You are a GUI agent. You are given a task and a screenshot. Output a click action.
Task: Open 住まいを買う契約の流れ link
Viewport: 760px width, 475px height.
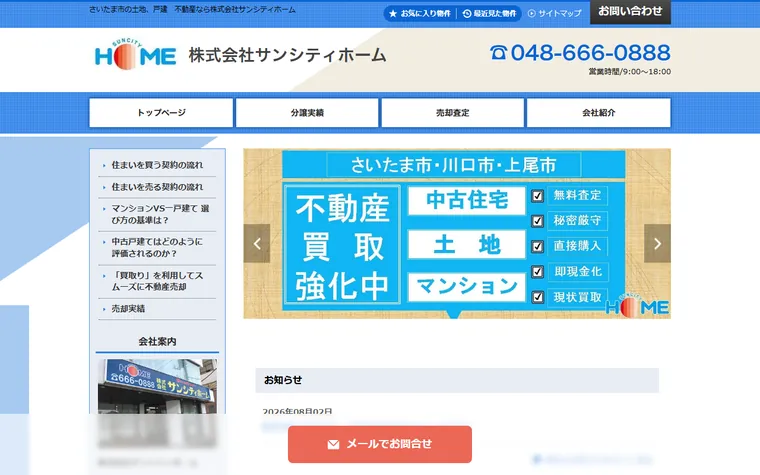[x=157, y=165]
